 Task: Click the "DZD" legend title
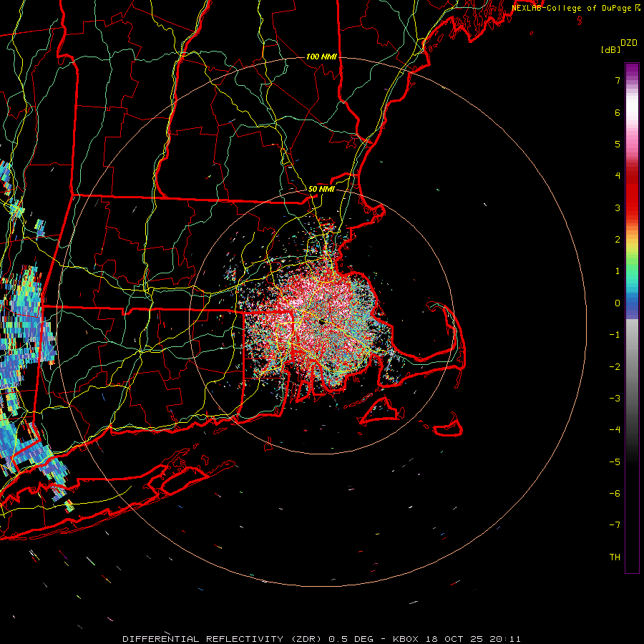(629, 43)
